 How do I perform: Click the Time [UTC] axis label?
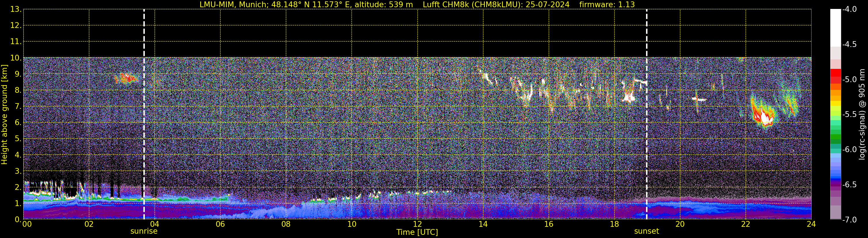417,232
